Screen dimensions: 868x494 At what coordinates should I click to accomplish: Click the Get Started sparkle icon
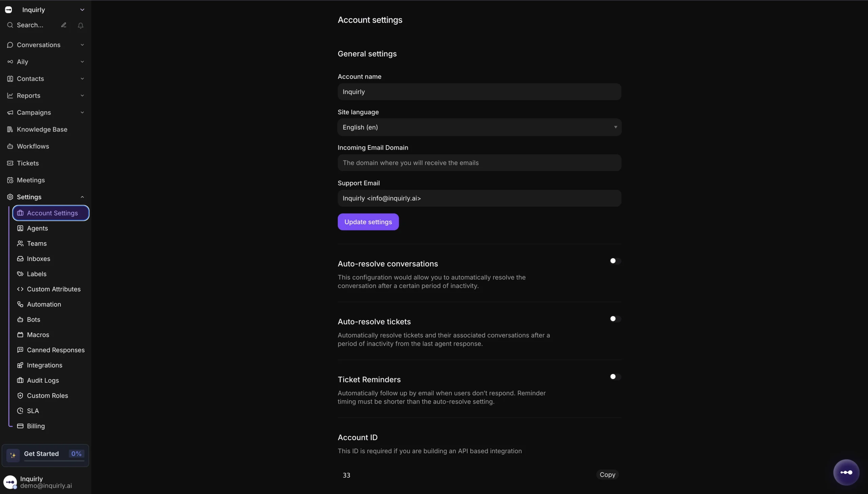(13, 455)
